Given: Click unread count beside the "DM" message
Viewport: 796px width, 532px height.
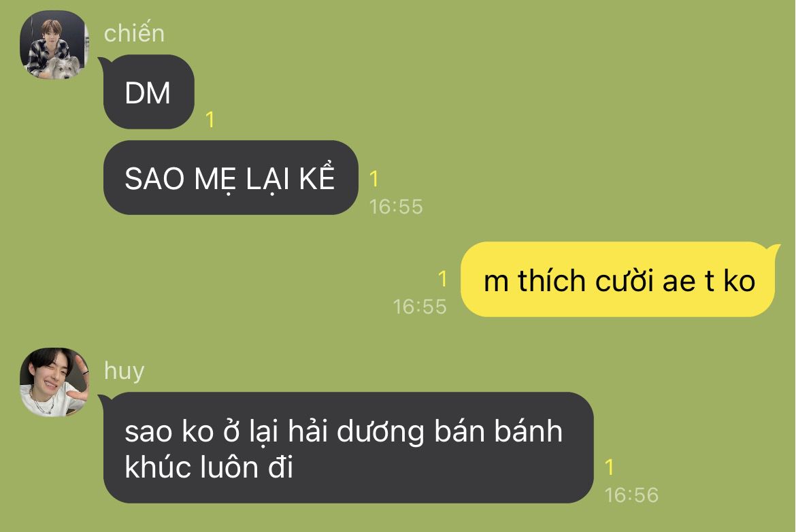Looking at the screenshot, I should 210,120.
